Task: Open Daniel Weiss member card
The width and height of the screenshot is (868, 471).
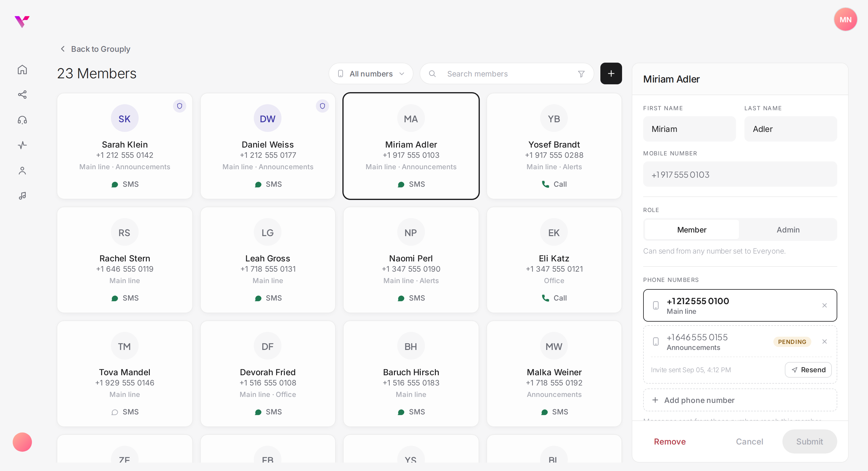Action: (x=268, y=146)
